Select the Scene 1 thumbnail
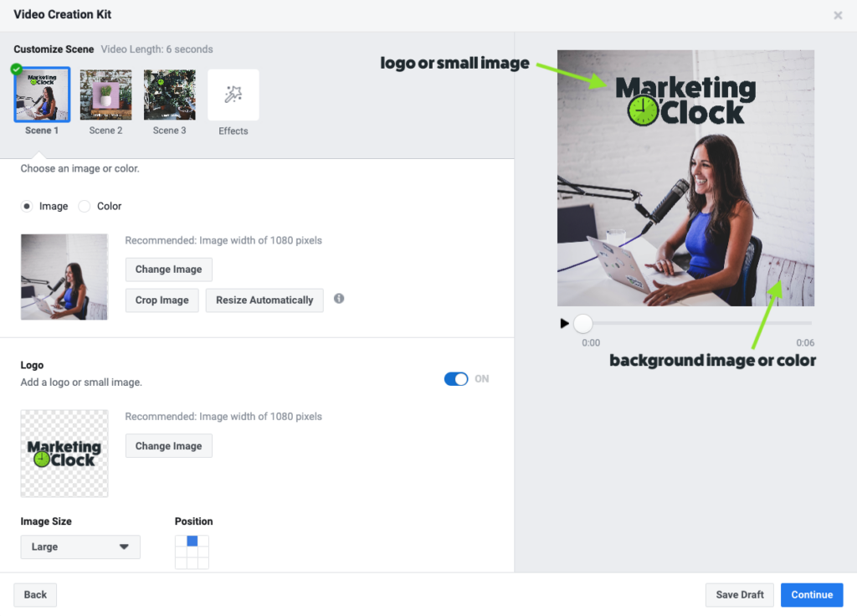 click(x=42, y=95)
